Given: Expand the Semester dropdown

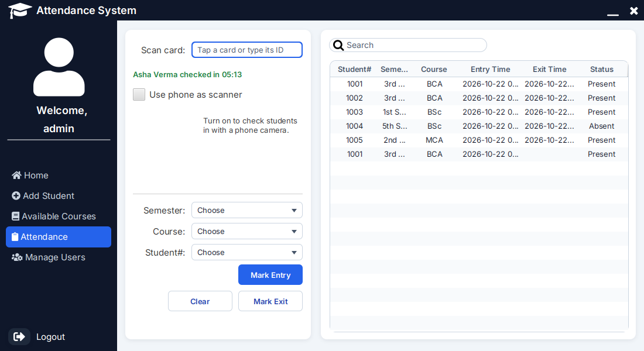Looking at the screenshot, I should (x=247, y=210).
